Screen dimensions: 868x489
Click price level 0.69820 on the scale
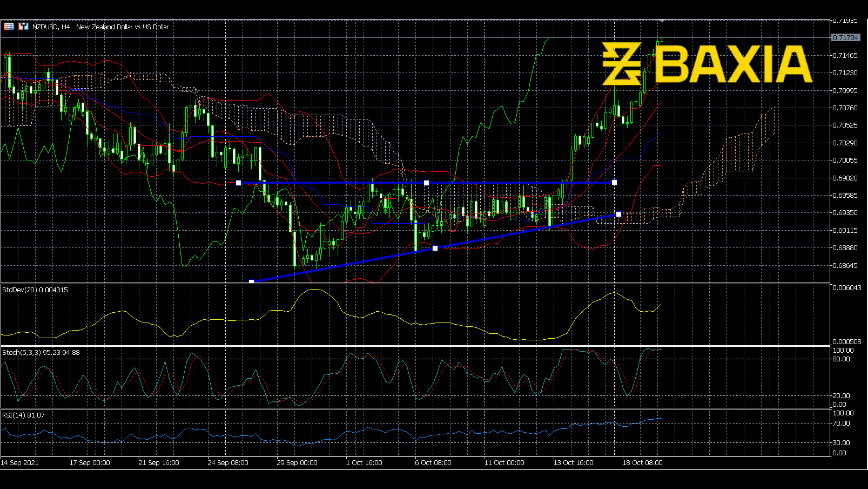pos(845,178)
